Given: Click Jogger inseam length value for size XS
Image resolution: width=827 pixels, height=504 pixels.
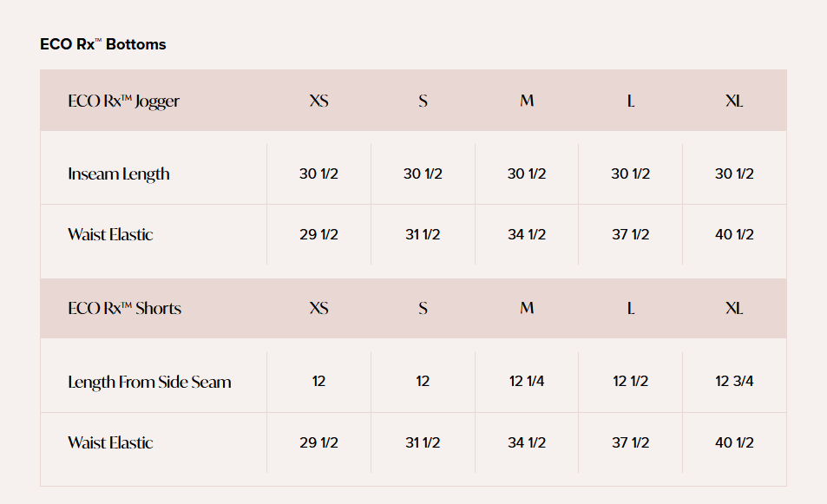Looking at the screenshot, I should click(318, 173).
